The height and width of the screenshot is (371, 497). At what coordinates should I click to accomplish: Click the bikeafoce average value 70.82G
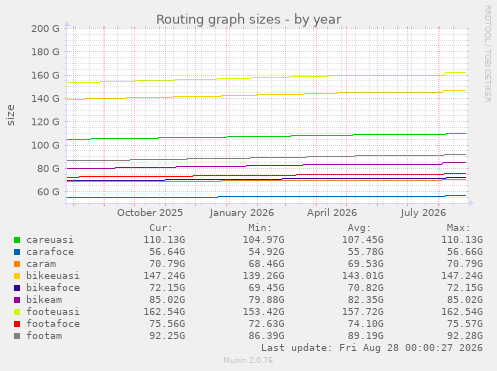(x=366, y=288)
